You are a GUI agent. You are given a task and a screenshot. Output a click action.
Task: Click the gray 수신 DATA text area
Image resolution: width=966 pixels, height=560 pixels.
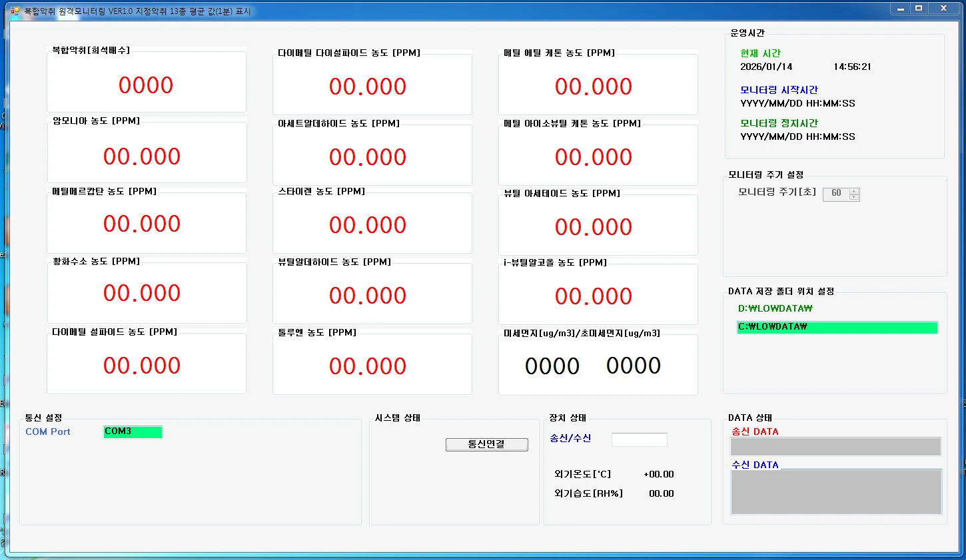coord(836,492)
